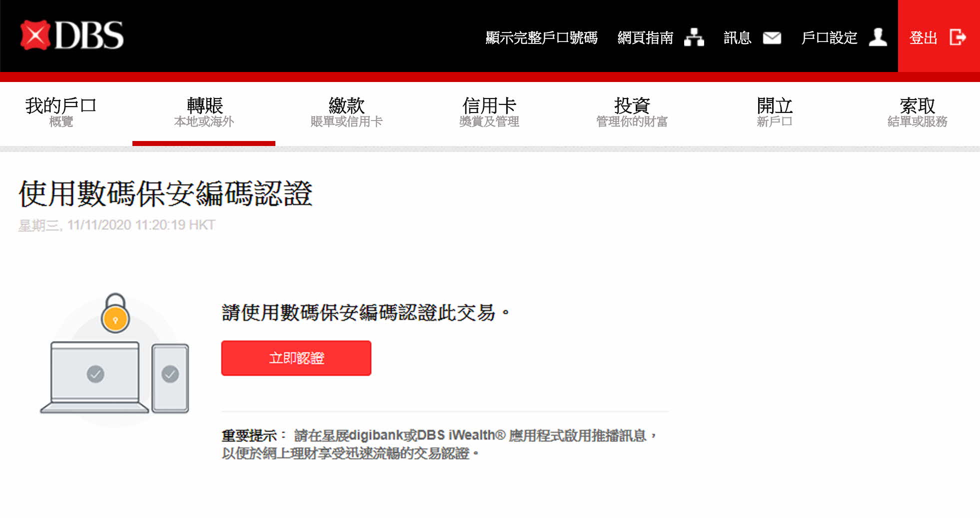Click the checkmark on the laptop graphic

(95, 373)
